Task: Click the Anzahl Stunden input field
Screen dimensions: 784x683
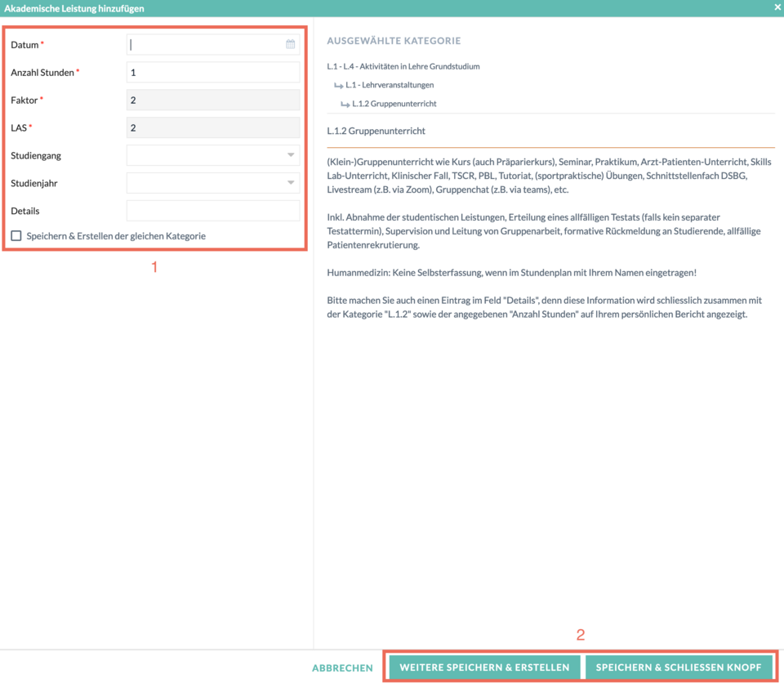Action: click(213, 72)
